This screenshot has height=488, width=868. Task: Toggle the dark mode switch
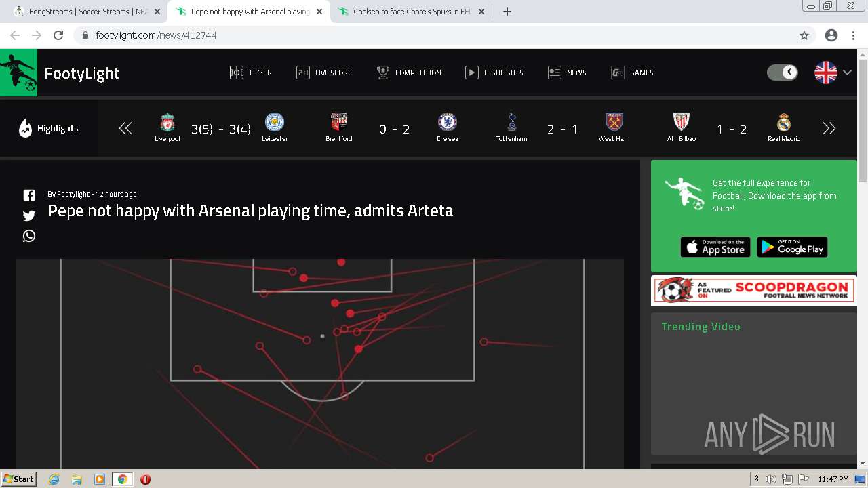(x=783, y=73)
